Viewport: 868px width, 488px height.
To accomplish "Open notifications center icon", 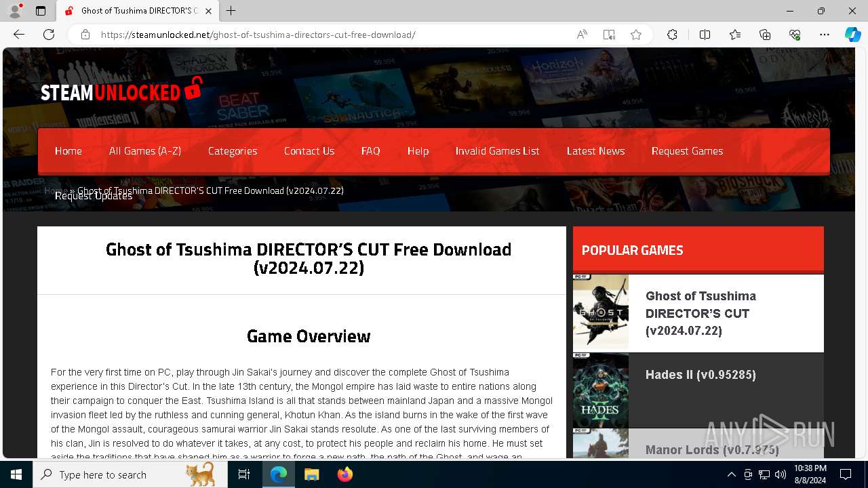I will click(x=846, y=474).
